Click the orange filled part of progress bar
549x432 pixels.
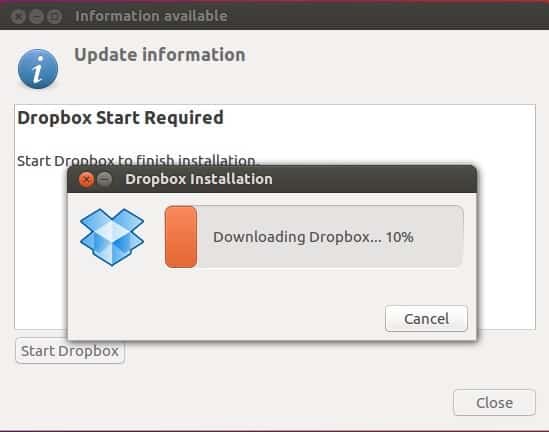click(x=181, y=237)
